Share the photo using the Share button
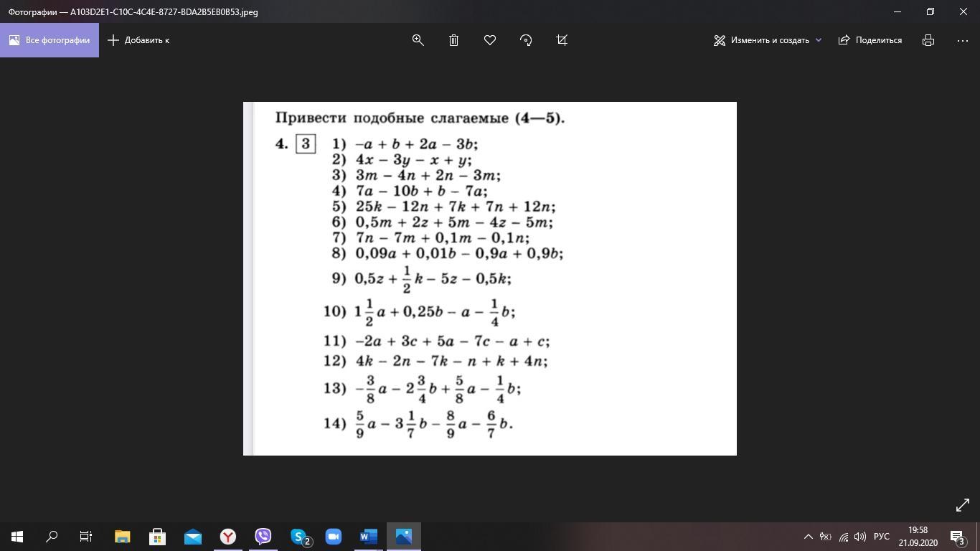Image resolution: width=980 pixels, height=551 pixels. point(870,40)
